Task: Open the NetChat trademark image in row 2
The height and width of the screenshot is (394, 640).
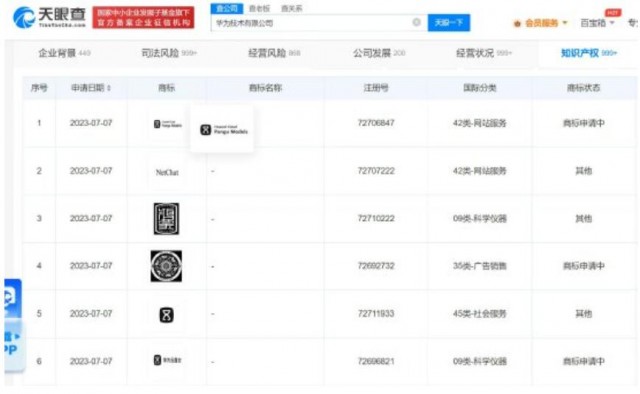Action: click(167, 172)
